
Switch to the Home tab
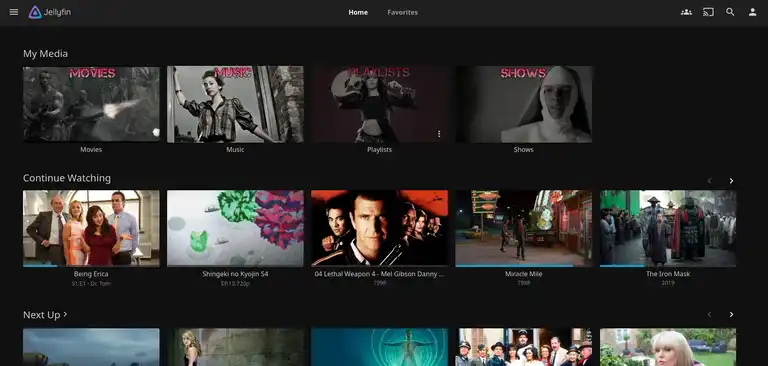[358, 13]
